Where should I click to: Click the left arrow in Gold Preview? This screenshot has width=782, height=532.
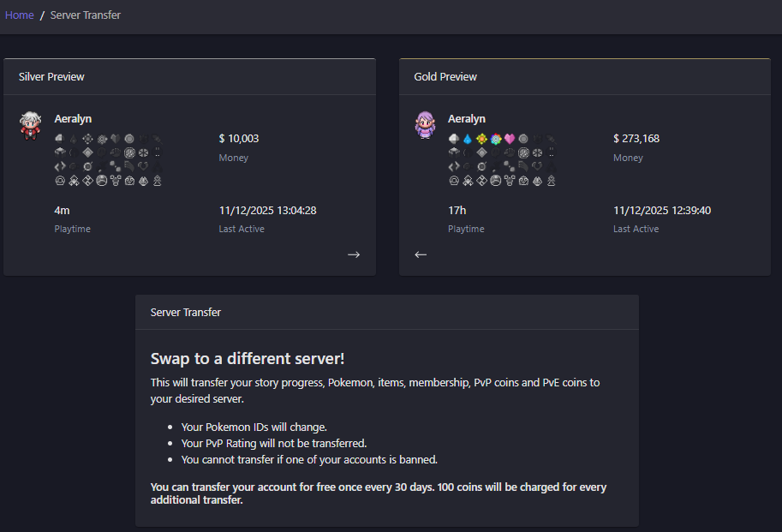point(421,254)
